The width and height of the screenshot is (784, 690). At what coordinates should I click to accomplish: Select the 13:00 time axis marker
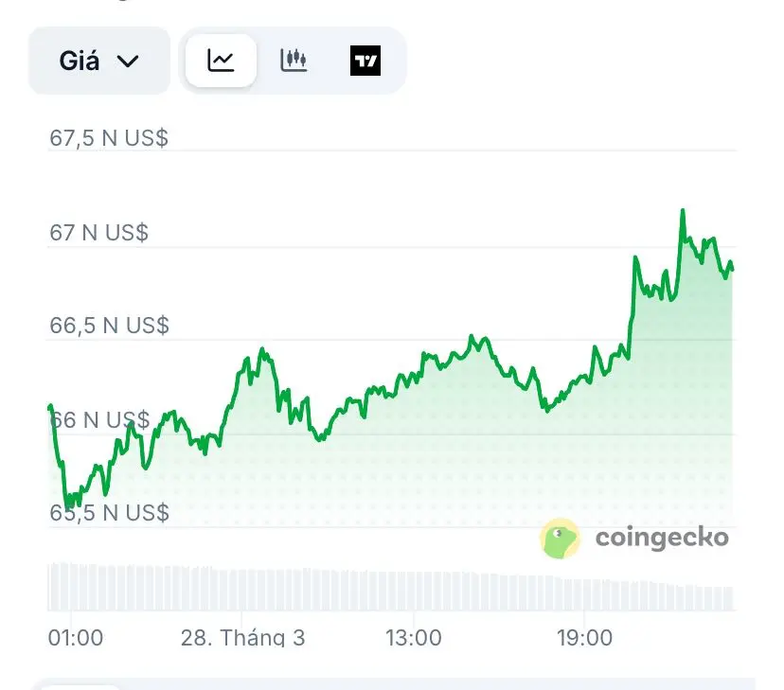(x=413, y=638)
